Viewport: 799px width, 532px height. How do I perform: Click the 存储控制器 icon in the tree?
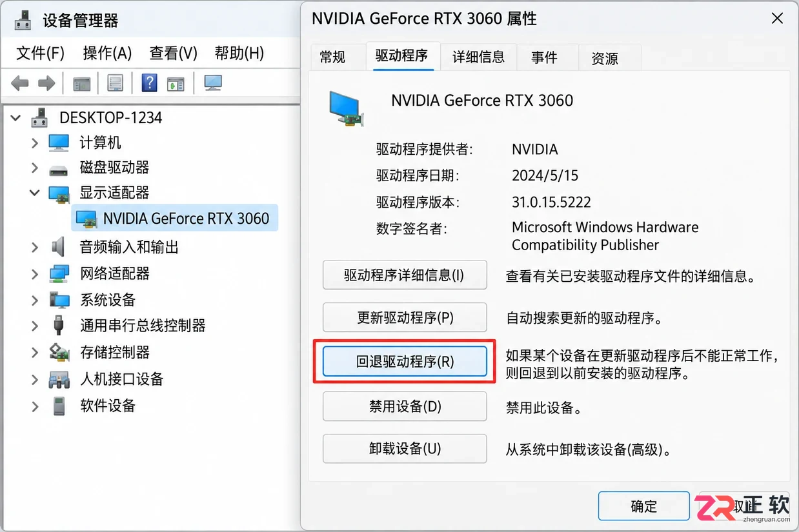tap(59, 353)
